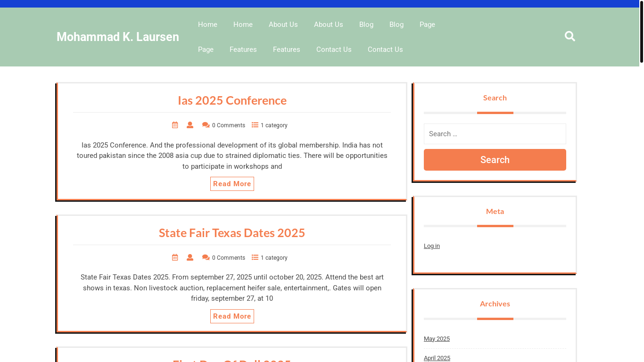
Task: Click category list icon on Ias 2025 post
Action: [255, 125]
